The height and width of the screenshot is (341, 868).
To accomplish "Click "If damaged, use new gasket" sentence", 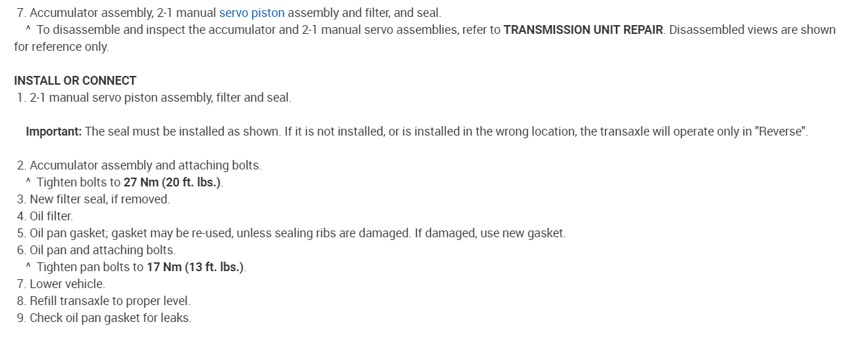I will pos(490,233).
